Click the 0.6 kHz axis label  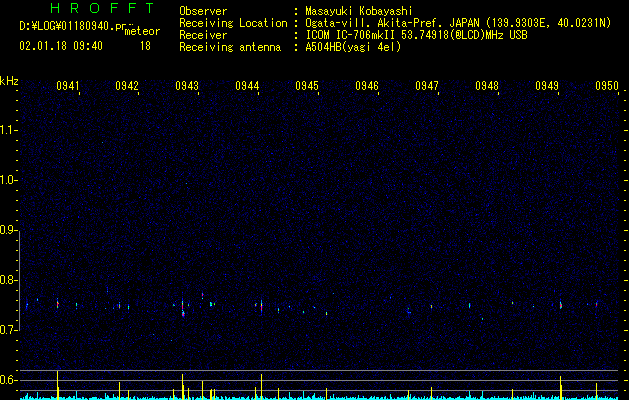(7, 380)
